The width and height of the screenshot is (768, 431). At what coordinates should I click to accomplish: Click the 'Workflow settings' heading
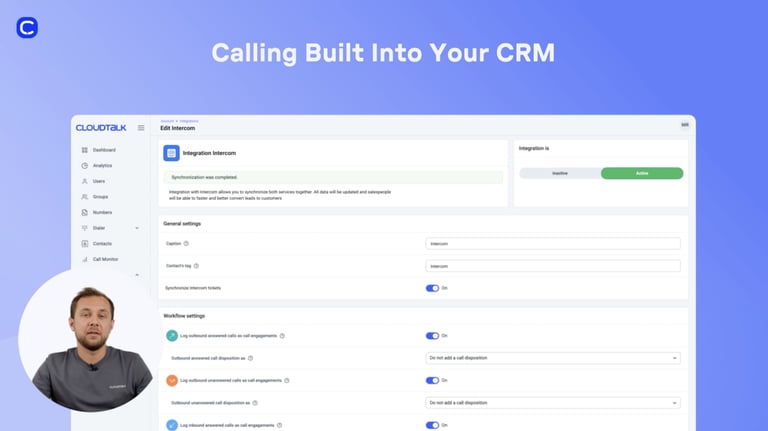pos(184,316)
